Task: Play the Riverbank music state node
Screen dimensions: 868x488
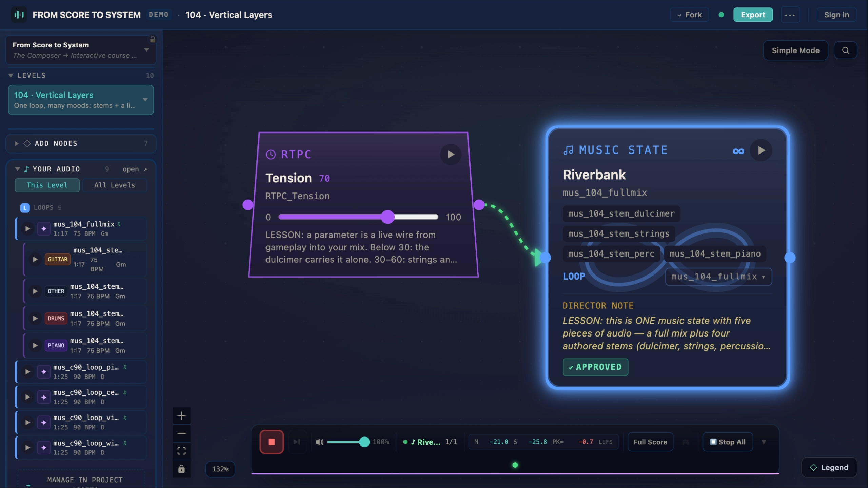Action: [x=761, y=150]
